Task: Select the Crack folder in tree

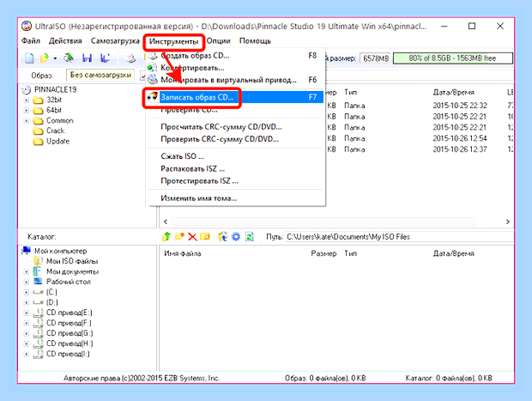Action: tap(55, 131)
